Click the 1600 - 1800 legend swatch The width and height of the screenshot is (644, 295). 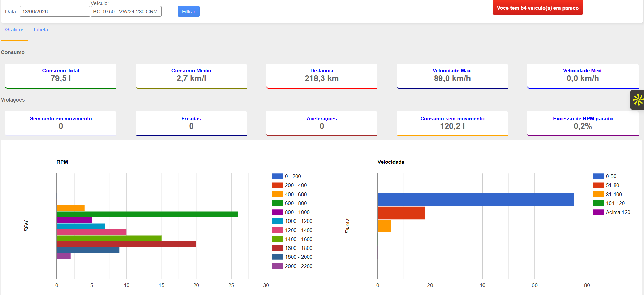point(277,248)
